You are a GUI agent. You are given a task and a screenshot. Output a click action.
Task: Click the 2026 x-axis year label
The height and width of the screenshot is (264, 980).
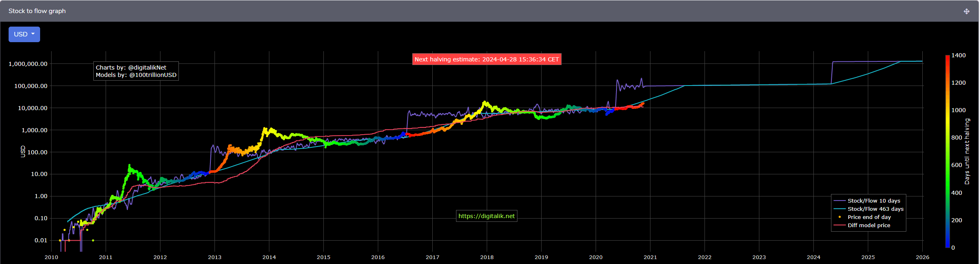click(922, 257)
